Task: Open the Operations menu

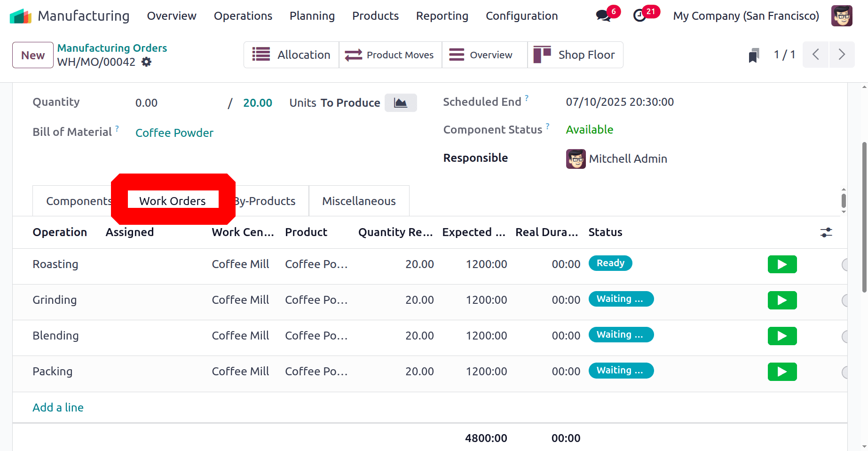Action: pos(243,16)
